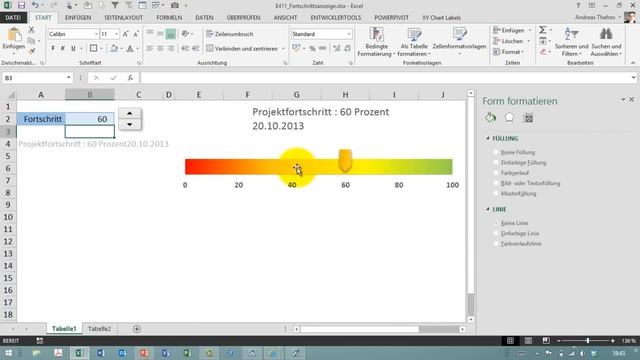640x360 pixels.
Task: Close the Form formatieren pane
Action: click(631, 100)
